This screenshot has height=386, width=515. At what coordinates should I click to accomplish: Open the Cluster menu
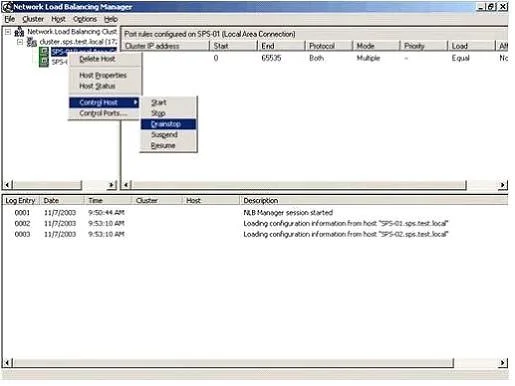coord(33,19)
